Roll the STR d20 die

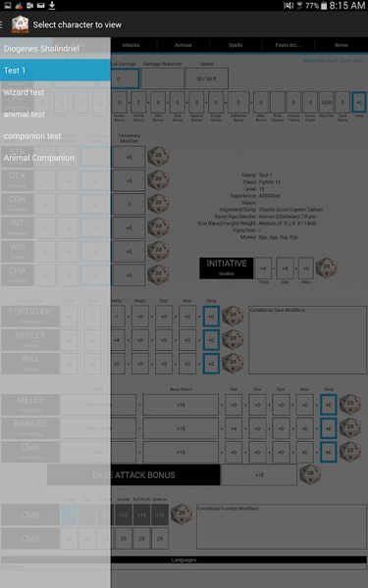(158, 157)
